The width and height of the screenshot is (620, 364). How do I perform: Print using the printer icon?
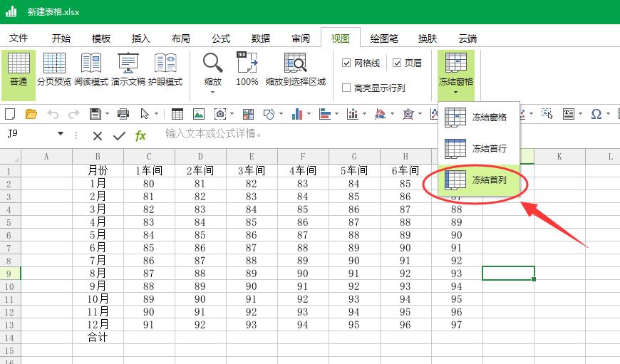(123, 114)
